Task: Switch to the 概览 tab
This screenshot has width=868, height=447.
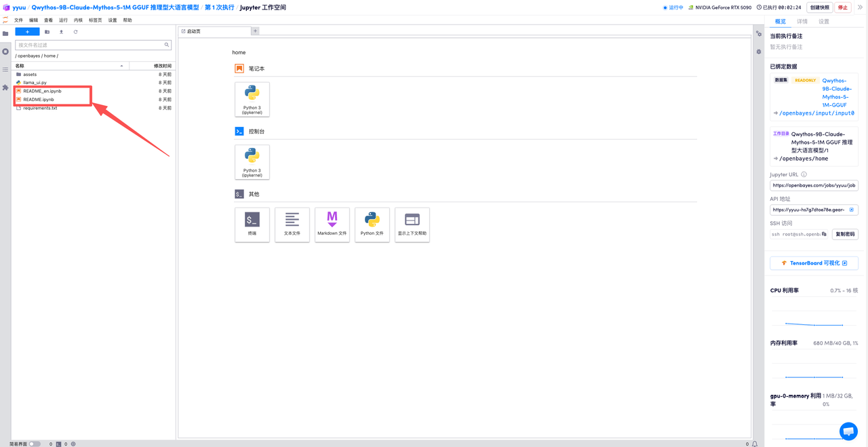Action: pyautogui.click(x=781, y=22)
